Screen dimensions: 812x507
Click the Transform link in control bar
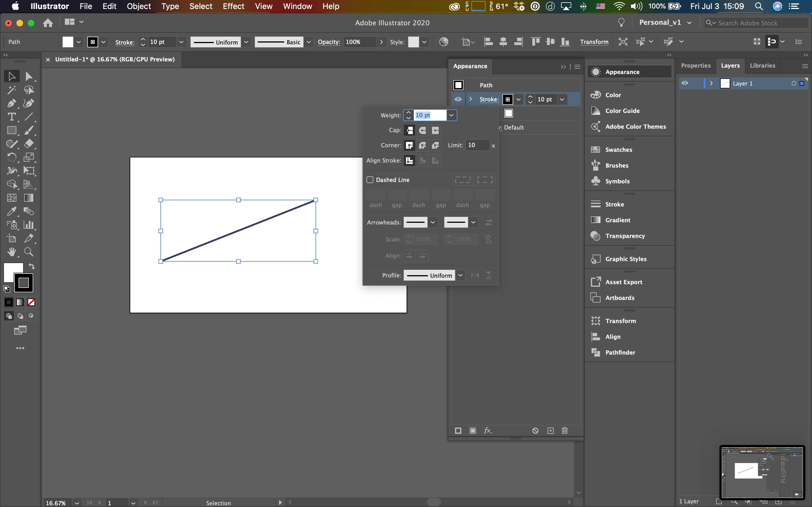[x=594, y=42]
